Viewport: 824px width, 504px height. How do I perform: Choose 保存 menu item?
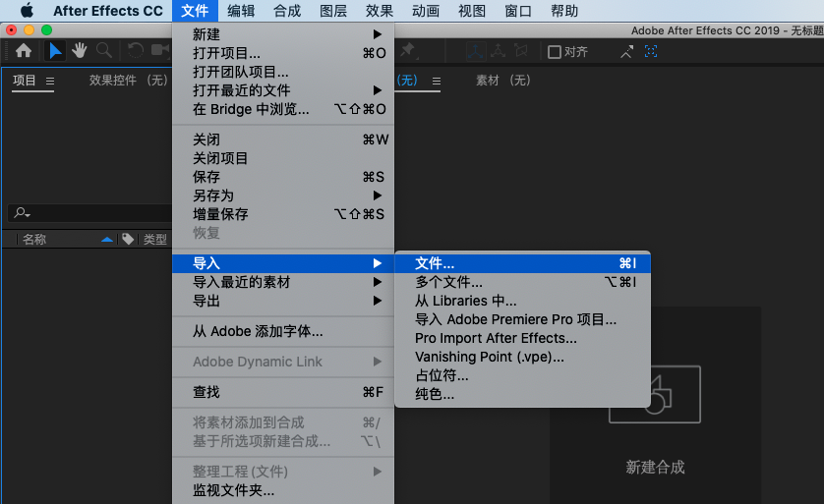283,177
